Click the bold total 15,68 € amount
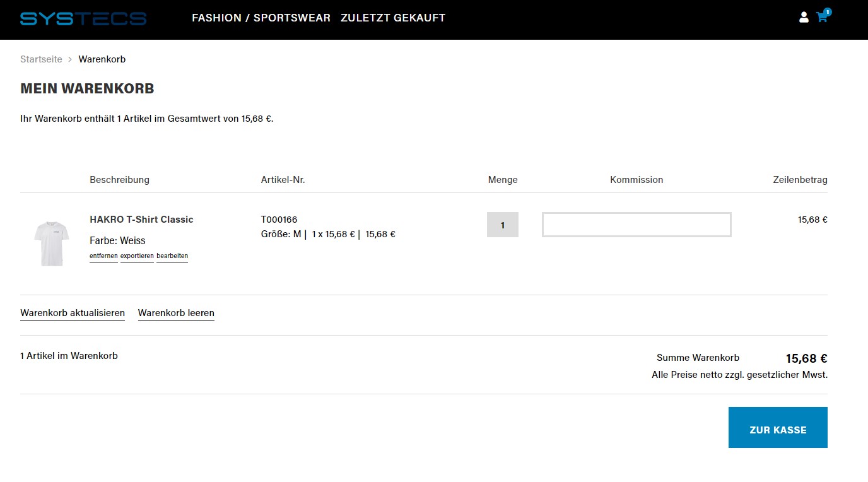 click(806, 358)
